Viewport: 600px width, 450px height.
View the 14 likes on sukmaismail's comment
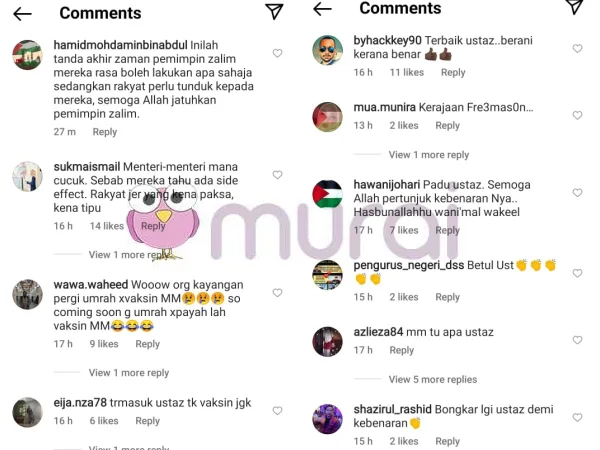[107, 226]
